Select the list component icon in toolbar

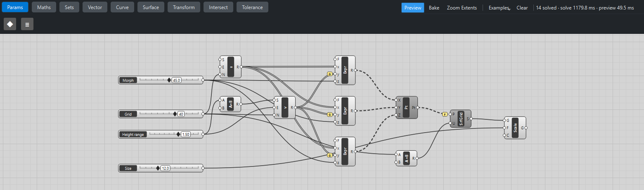(x=27, y=24)
